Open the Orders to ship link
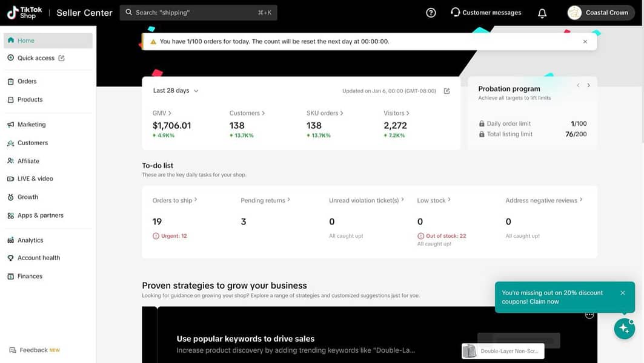Screen dimensions: 644x363 click(x=174, y=200)
